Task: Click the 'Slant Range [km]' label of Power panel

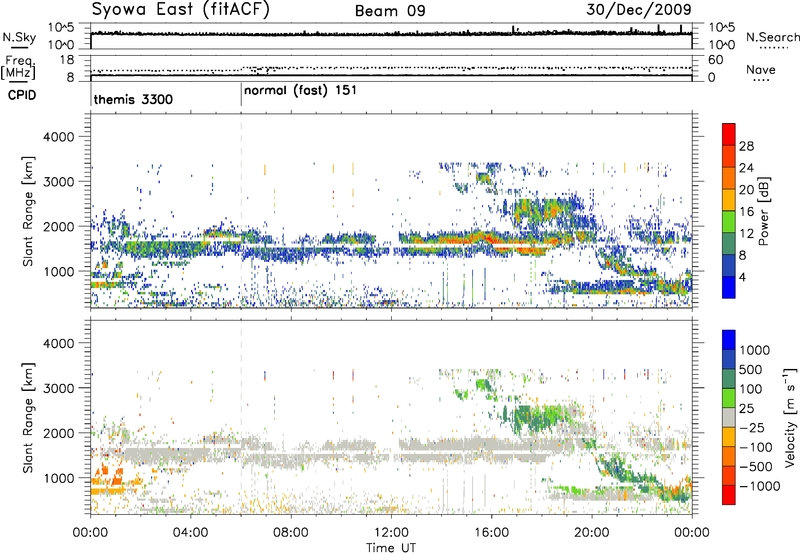Action: pos(28,211)
